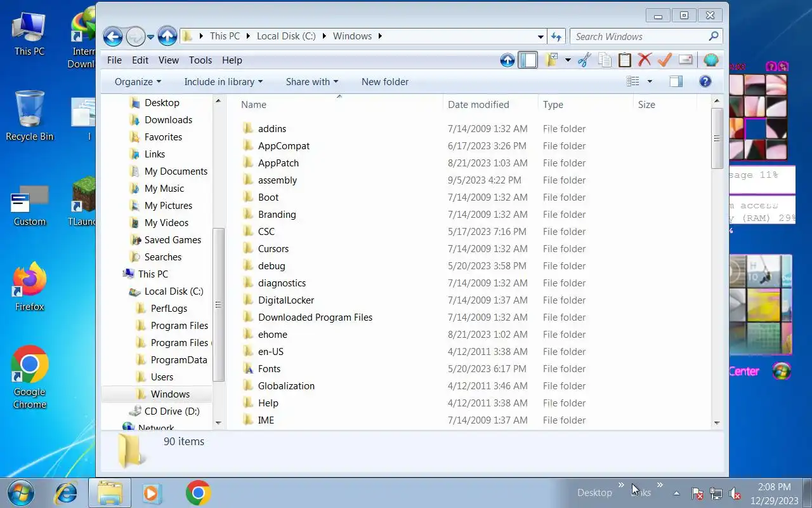Click the folder options icon with checkmark
This screenshot has height=508, width=812.
click(551, 60)
